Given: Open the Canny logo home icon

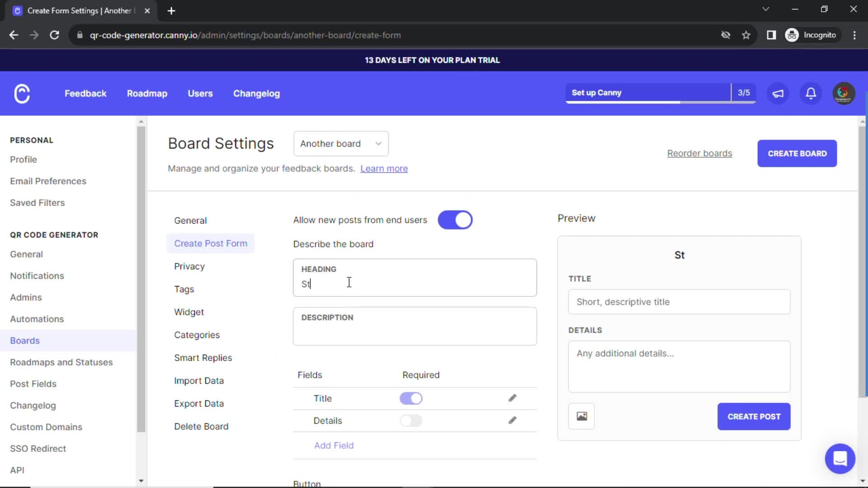Looking at the screenshot, I should [x=21, y=94].
